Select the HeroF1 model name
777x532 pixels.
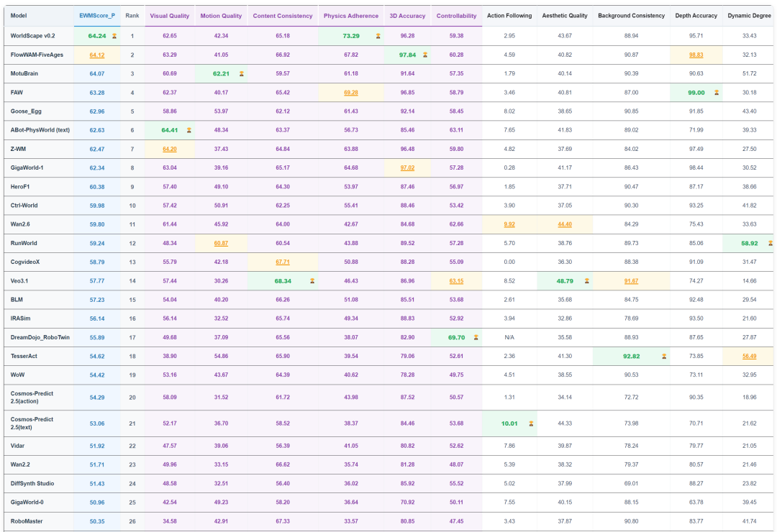point(20,187)
